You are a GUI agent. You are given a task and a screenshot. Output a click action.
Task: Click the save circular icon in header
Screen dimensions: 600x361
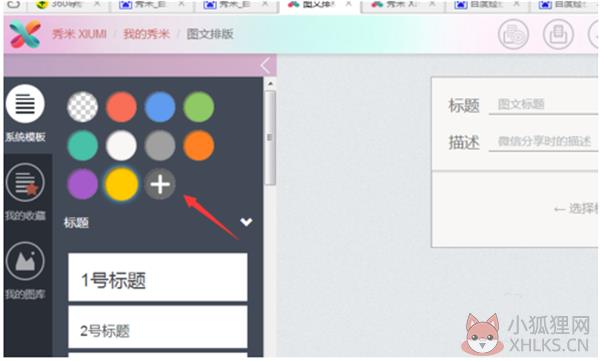pos(558,34)
